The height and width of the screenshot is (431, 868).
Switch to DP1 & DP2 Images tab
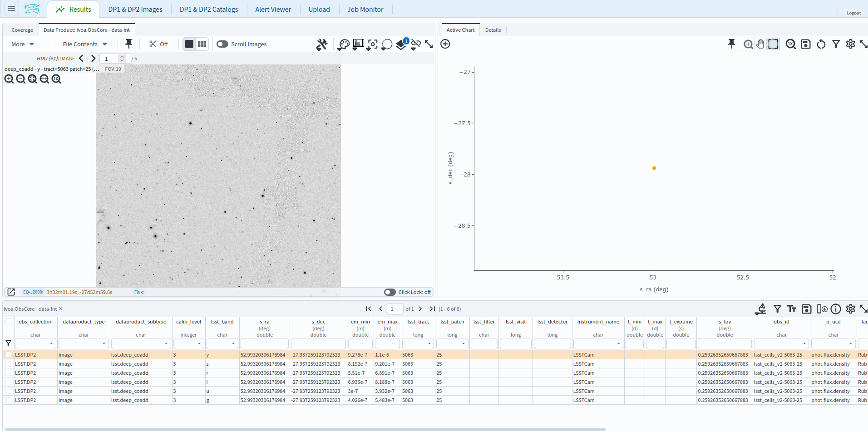tap(135, 9)
